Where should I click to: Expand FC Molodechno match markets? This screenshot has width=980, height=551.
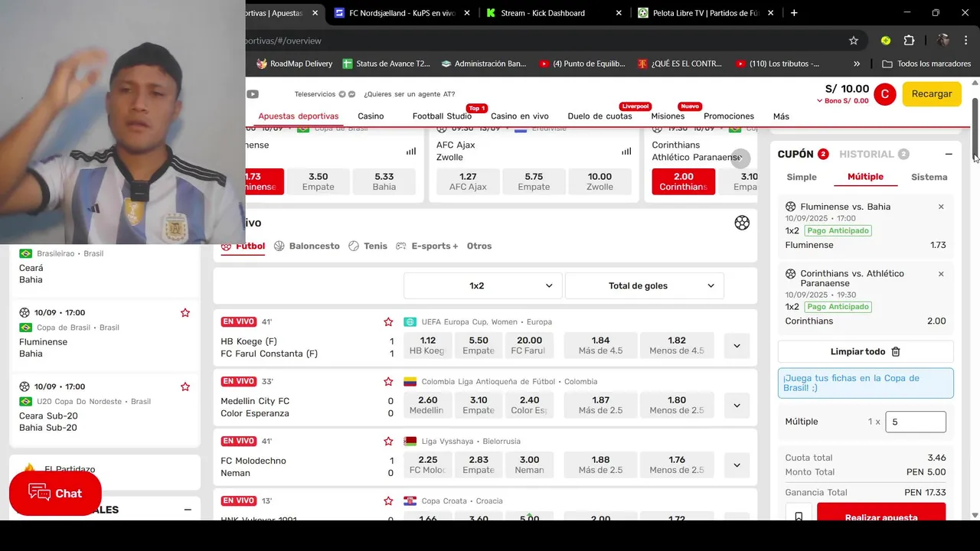click(737, 465)
